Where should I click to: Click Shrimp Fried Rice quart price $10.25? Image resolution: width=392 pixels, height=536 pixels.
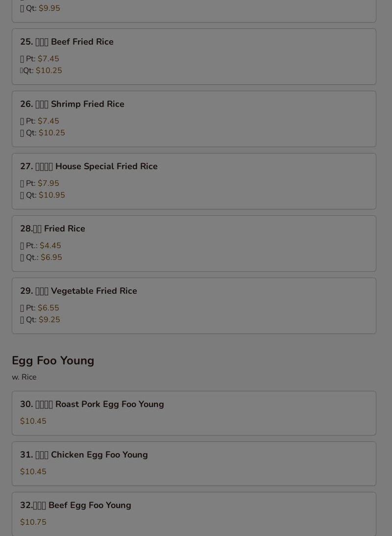(x=51, y=132)
